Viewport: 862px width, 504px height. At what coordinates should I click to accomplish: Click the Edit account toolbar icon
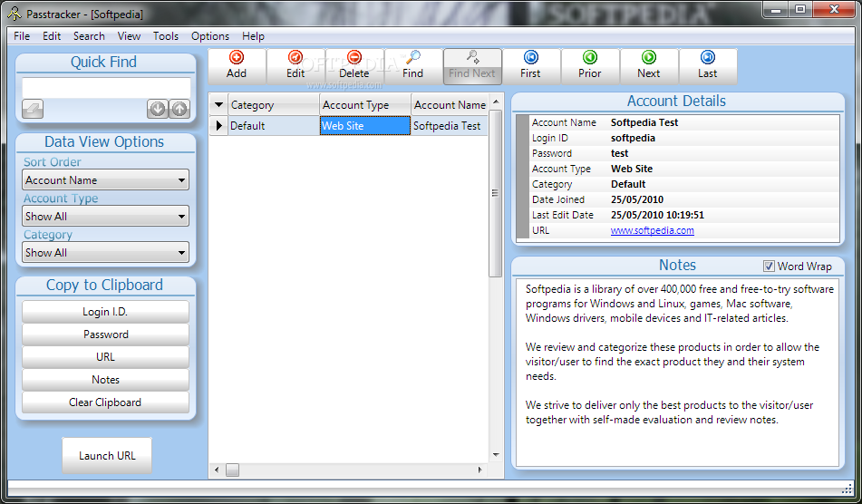click(295, 57)
